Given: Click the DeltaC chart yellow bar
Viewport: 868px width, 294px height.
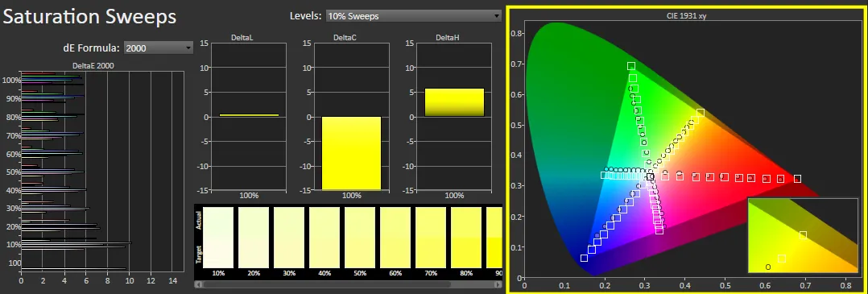Looking at the screenshot, I should 352,153.
